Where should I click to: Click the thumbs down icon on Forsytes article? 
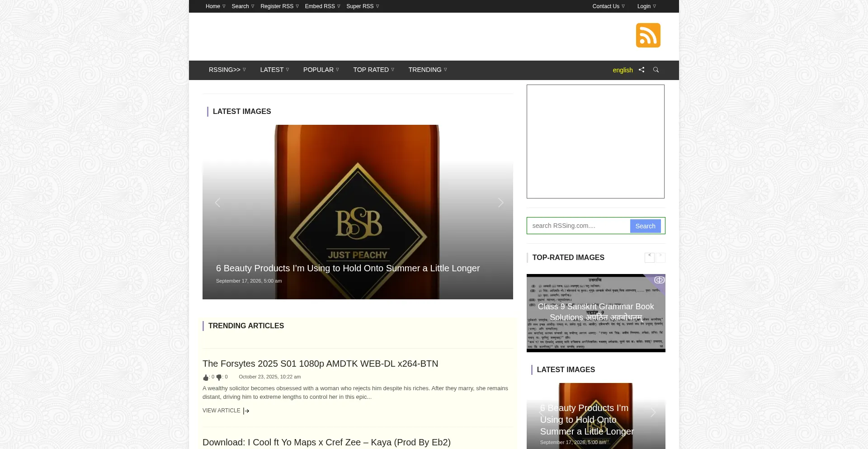(x=219, y=377)
